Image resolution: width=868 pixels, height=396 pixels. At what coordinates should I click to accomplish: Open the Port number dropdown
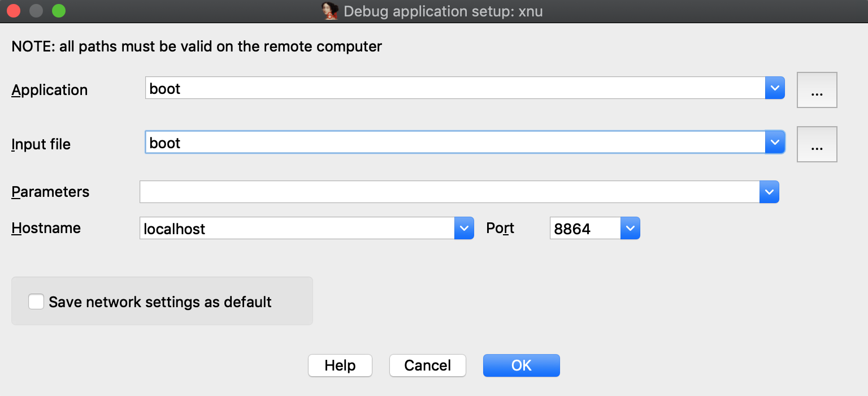(x=630, y=228)
